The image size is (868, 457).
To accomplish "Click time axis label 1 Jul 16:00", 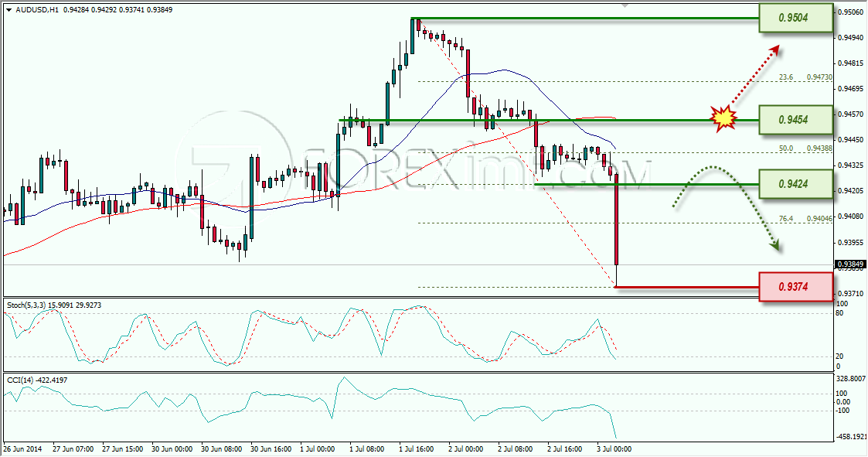I will pos(417,448).
